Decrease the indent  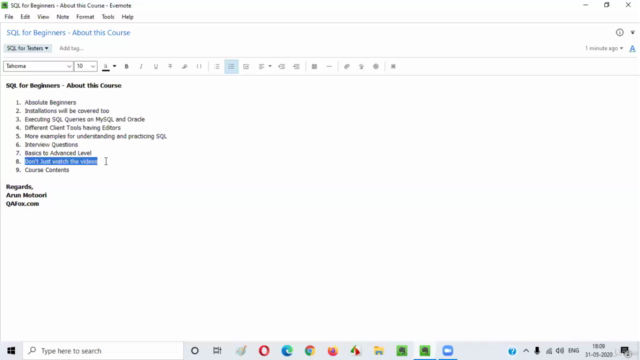(x=282, y=66)
